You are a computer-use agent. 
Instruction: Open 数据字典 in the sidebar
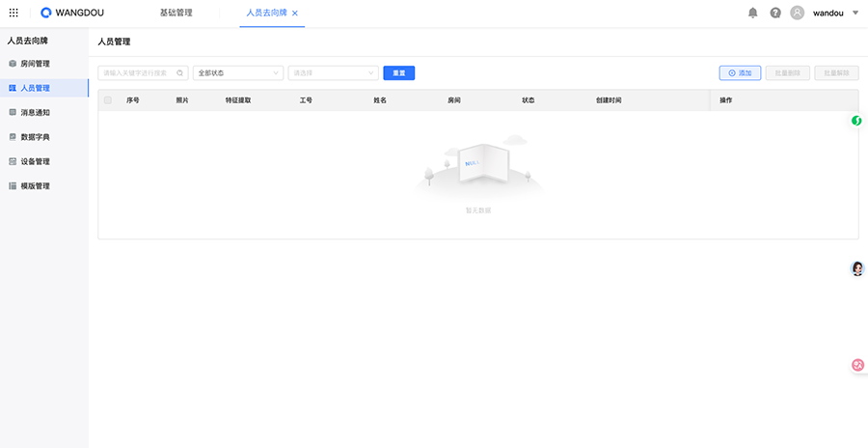pos(44,137)
